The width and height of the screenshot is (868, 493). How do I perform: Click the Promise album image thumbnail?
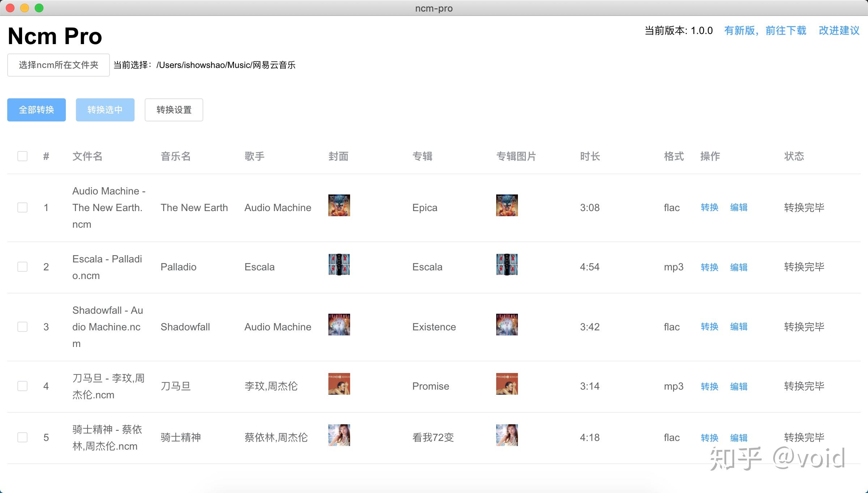pyautogui.click(x=506, y=384)
